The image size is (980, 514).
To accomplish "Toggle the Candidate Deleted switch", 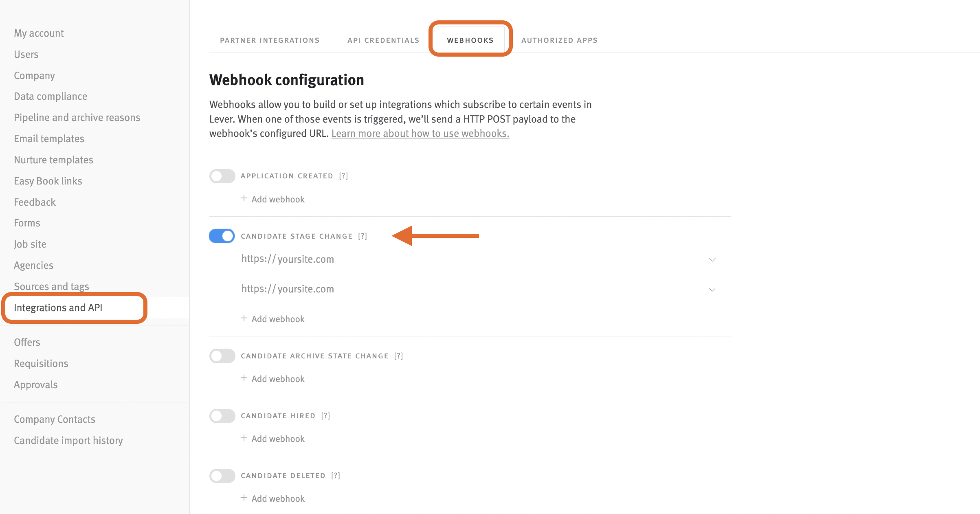I will pyautogui.click(x=222, y=476).
